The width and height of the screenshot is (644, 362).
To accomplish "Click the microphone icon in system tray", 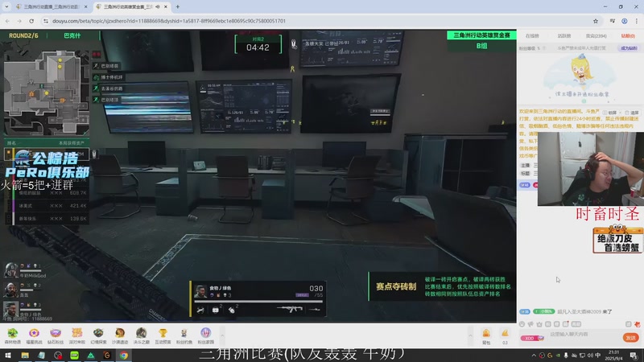I will pos(566,356).
